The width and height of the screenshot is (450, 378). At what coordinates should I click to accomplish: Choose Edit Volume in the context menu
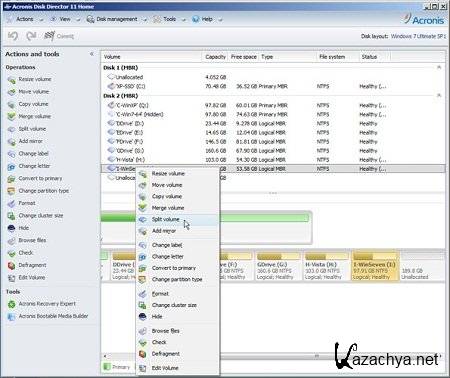click(x=178, y=368)
